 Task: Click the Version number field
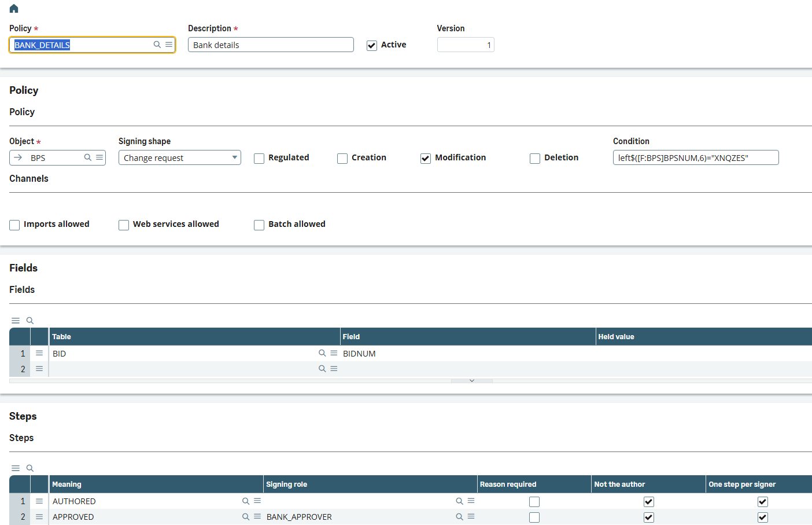pyautogui.click(x=466, y=45)
